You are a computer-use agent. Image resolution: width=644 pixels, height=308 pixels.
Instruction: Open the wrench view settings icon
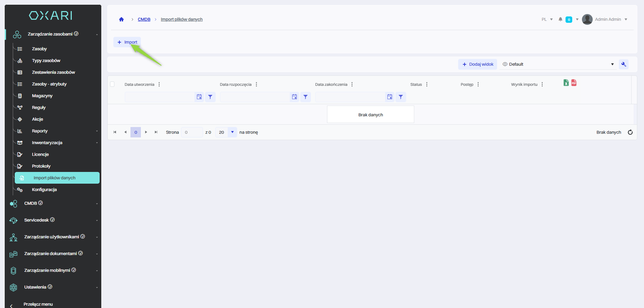pos(624,64)
